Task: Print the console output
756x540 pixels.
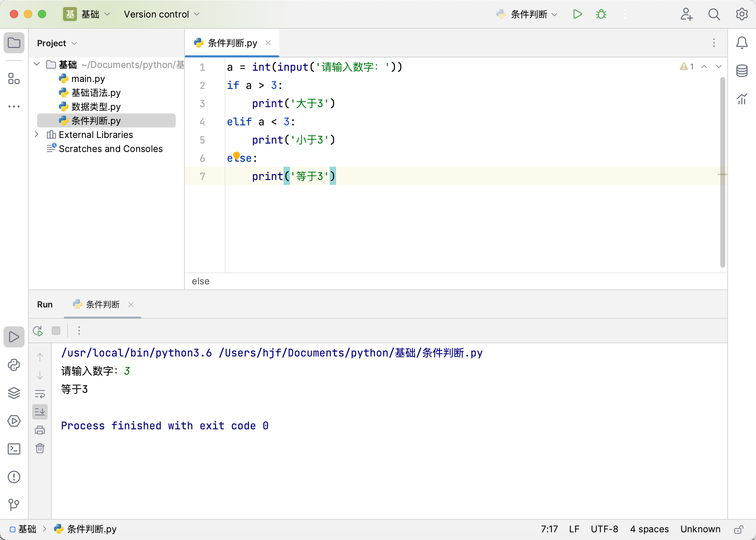Action: tap(40, 430)
